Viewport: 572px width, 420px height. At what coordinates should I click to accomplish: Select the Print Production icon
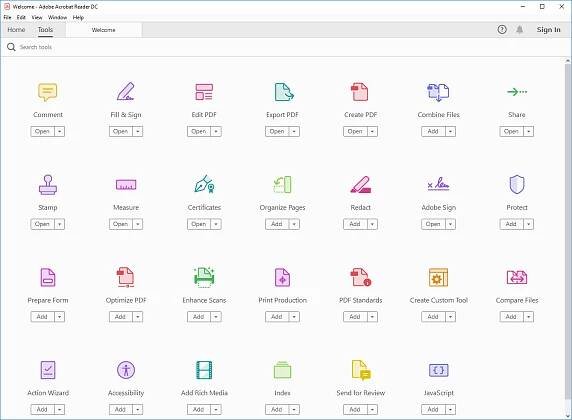[x=282, y=277]
